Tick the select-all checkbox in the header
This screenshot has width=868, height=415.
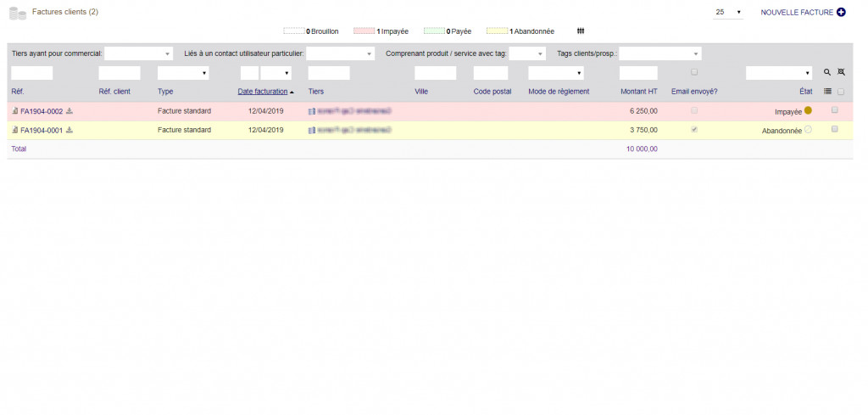tap(841, 92)
